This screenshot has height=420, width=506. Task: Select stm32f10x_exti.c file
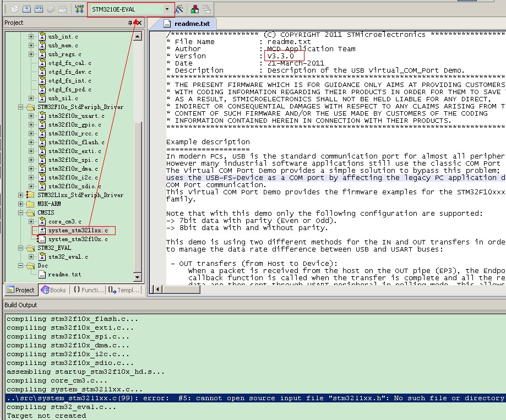coord(75,151)
